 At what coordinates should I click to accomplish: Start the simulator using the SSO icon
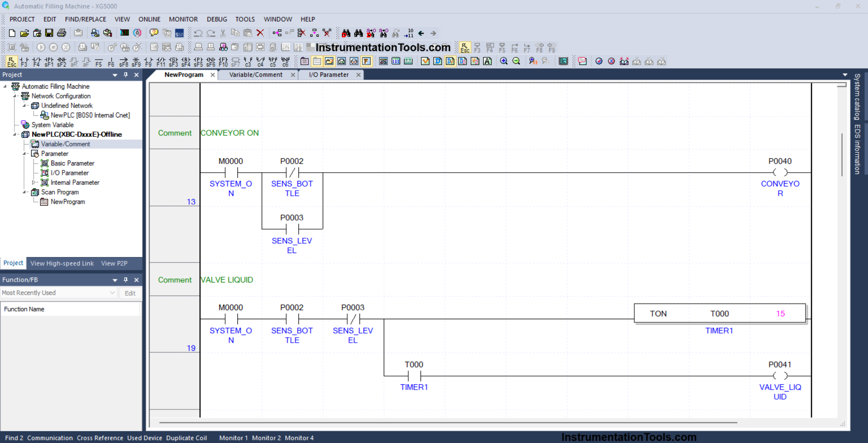coord(179,33)
